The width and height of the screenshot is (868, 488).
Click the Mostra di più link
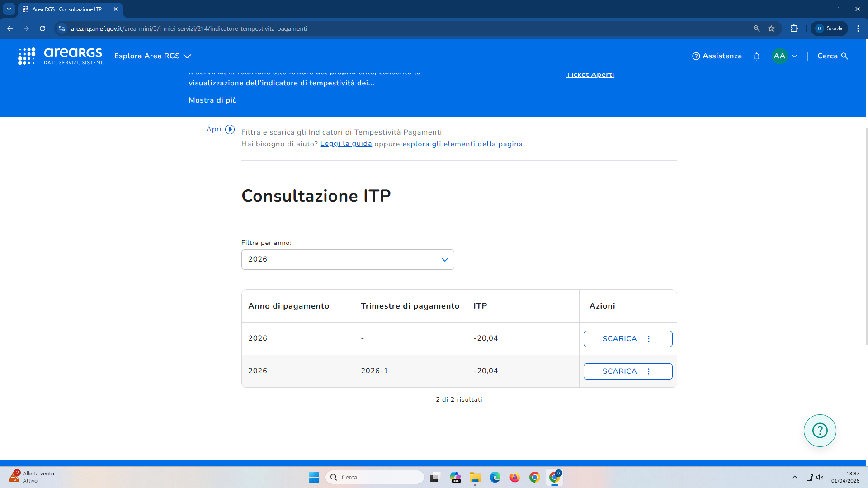tap(212, 100)
